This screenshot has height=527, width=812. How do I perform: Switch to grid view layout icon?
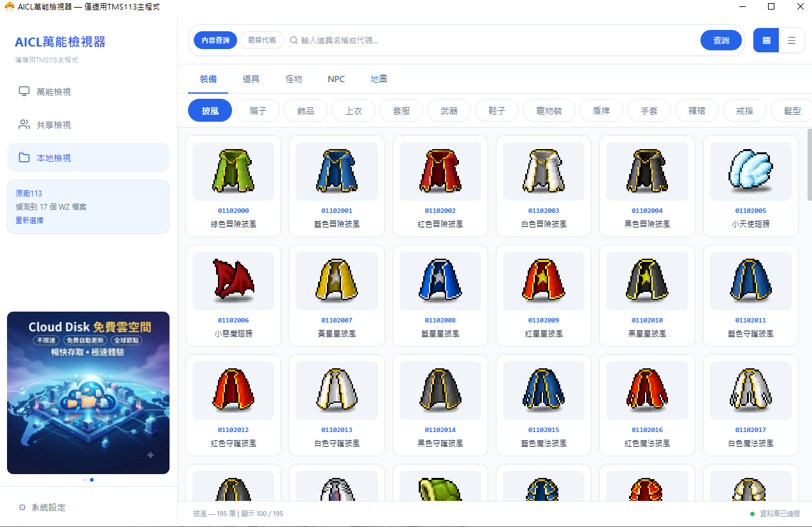coord(766,40)
